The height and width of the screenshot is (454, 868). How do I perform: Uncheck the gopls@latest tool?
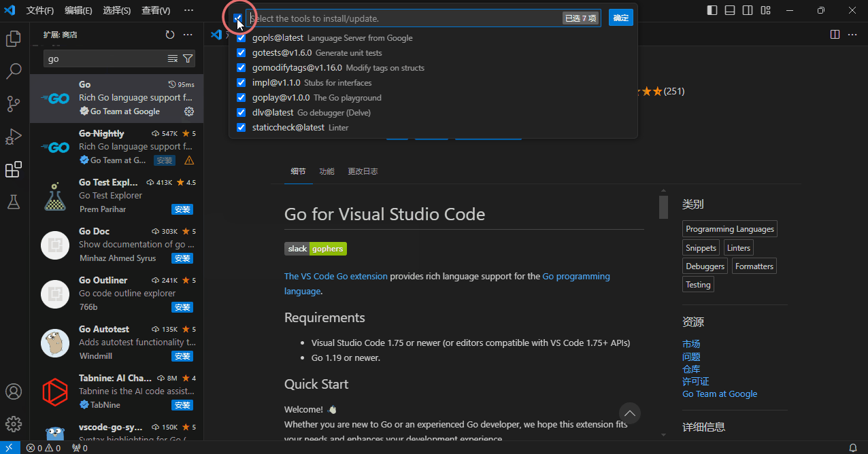[x=241, y=38]
